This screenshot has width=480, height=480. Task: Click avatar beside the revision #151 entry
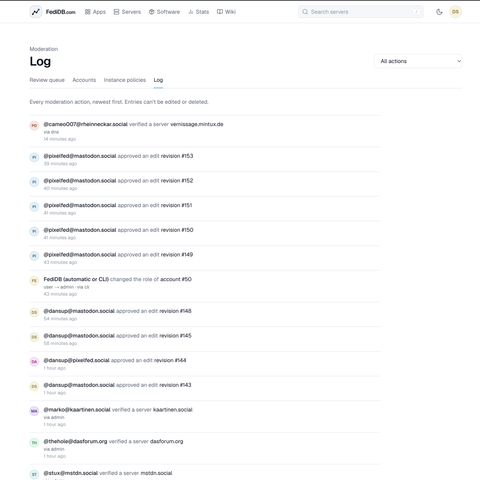pos(34,207)
